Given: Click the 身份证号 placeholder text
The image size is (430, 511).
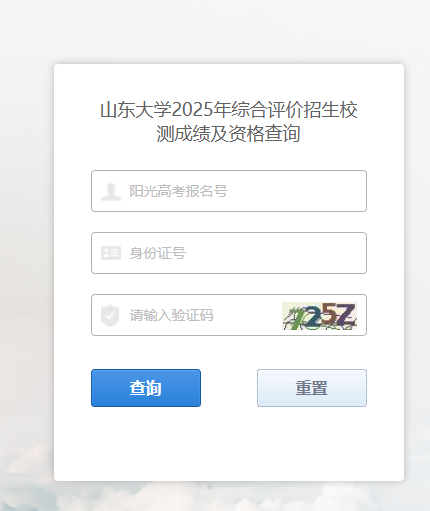Looking at the screenshot, I should (x=157, y=253).
